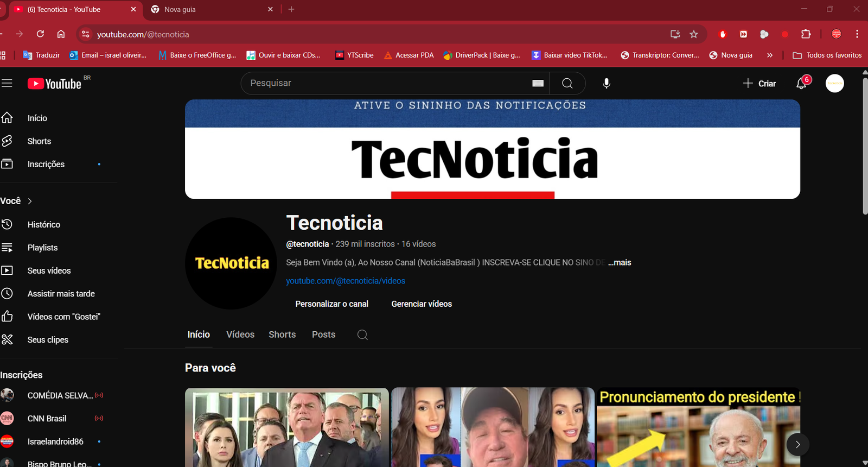Viewport: 868px width, 467px height.
Task: Click the Criar button
Action: (x=759, y=83)
